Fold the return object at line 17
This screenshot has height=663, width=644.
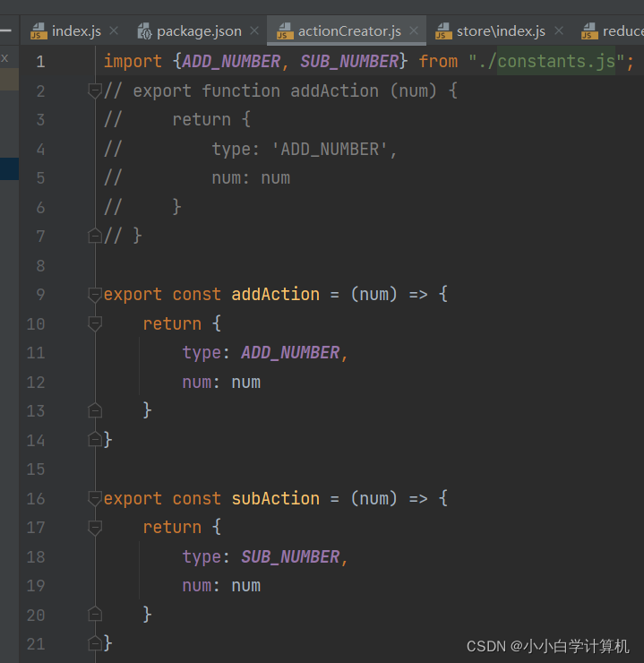pyautogui.click(x=95, y=528)
